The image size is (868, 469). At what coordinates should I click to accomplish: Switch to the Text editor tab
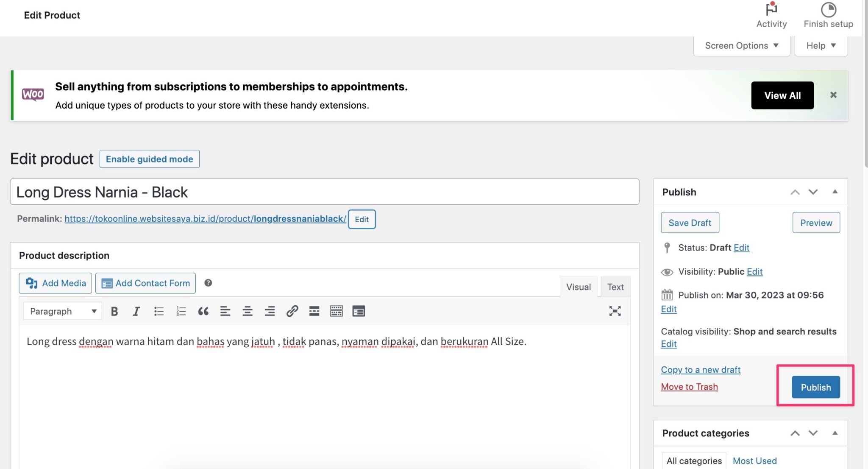click(x=615, y=287)
